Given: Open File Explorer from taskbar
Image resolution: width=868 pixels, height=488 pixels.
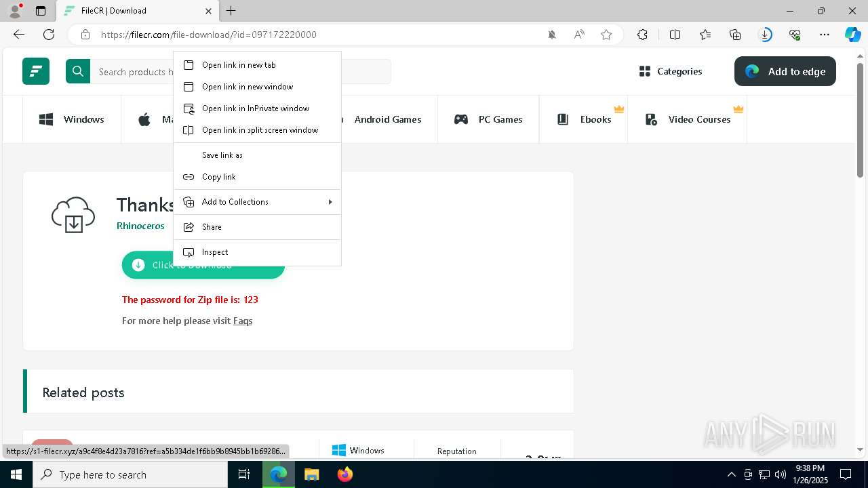Looking at the screenshot, I should [311, 474].
